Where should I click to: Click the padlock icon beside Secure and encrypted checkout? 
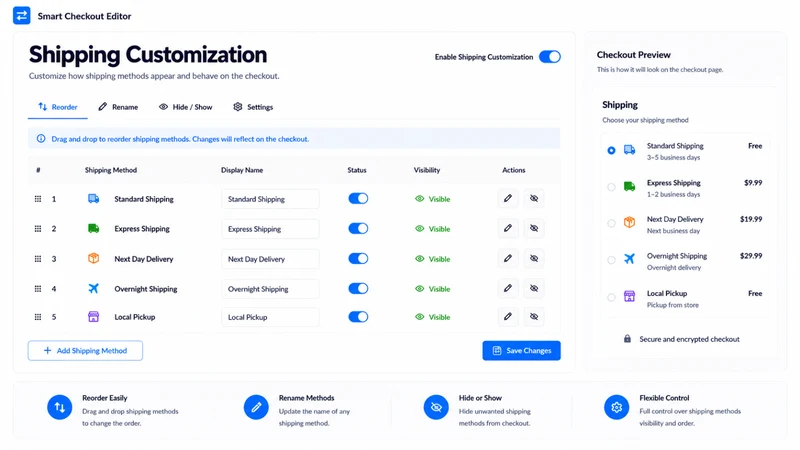click(x=628, y=339)
